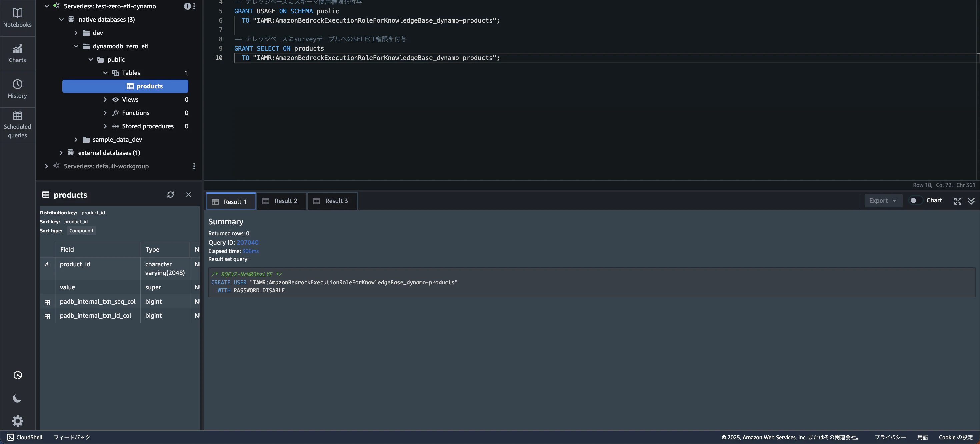Collapse the results pane chevrons
Viewport: 980px width, 444px height.
coord(971,201)
